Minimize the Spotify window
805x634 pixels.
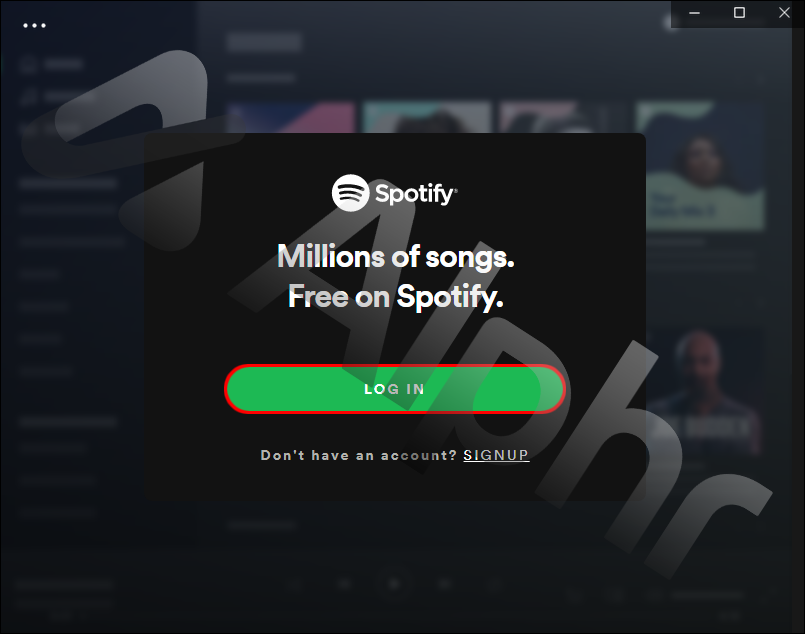click(695, 13)
